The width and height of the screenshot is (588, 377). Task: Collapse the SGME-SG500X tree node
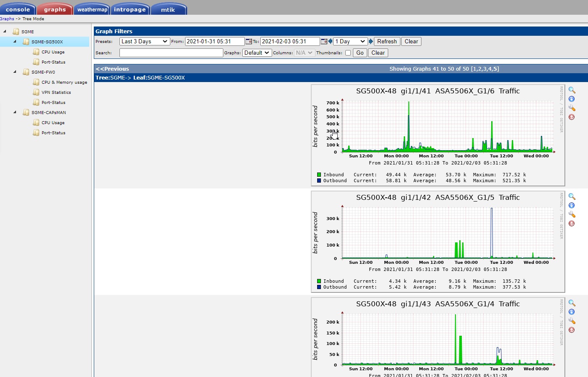coord(15,41)
